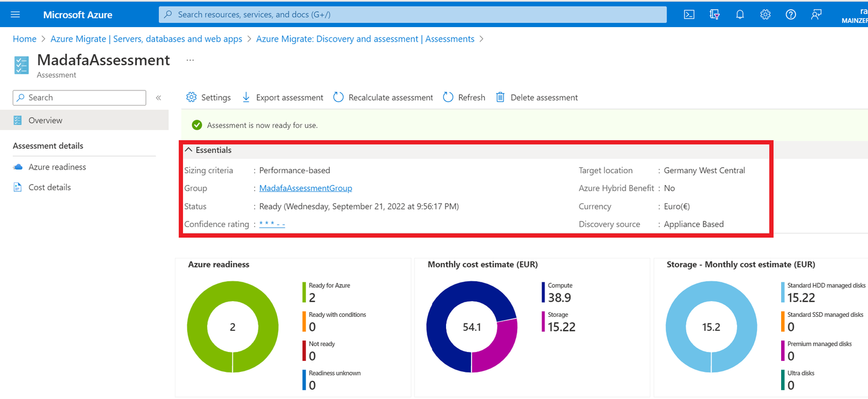Viewport: 868px width, 399px height.
Task: Click the orange Ready with conditions swatch
Action: coord(304,321)
